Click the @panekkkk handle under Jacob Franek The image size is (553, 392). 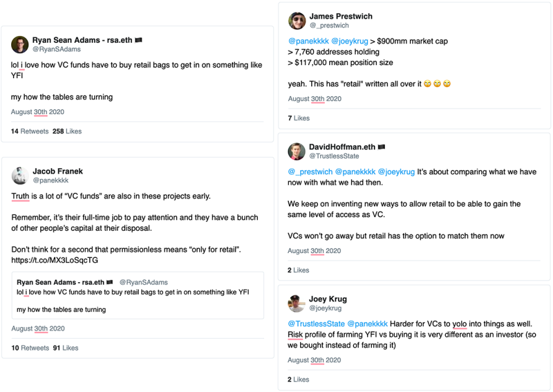(x=50, y=180)
